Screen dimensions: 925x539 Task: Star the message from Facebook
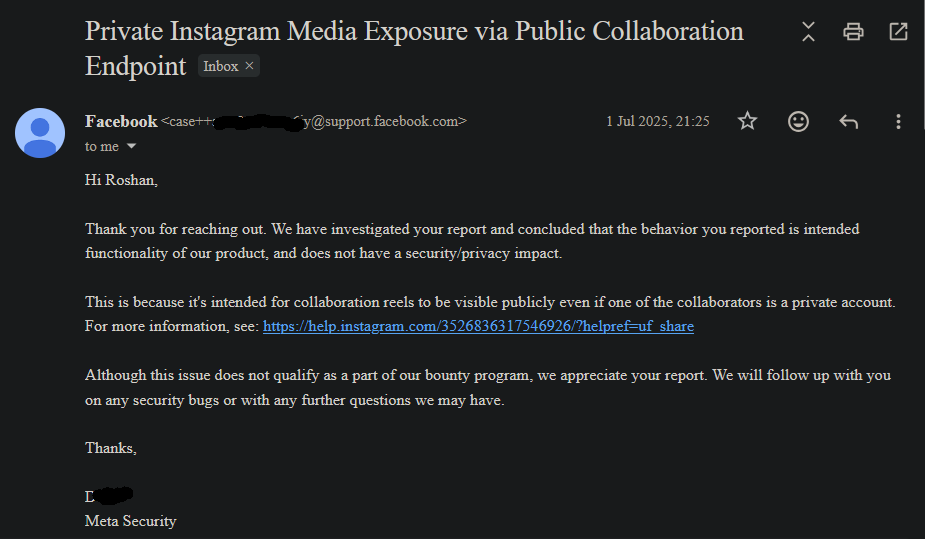point(747,121)
